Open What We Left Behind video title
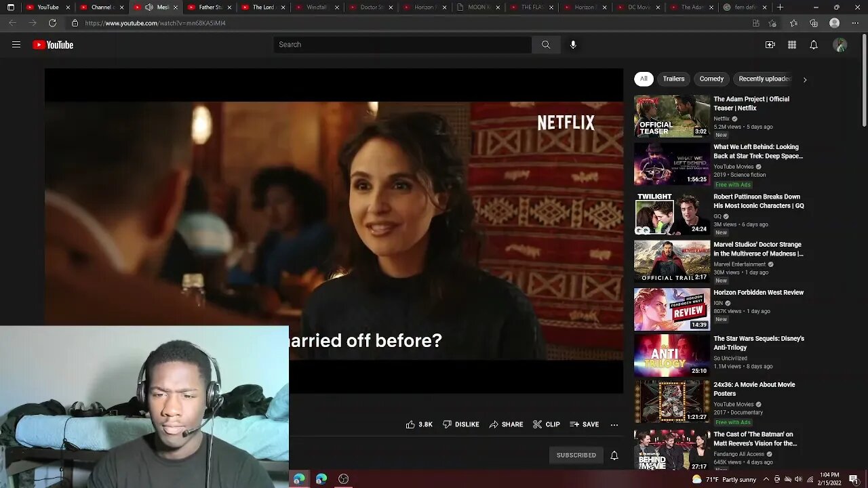Screen dimensions: 868x488 pyautogui.click(x=758, y=151)
